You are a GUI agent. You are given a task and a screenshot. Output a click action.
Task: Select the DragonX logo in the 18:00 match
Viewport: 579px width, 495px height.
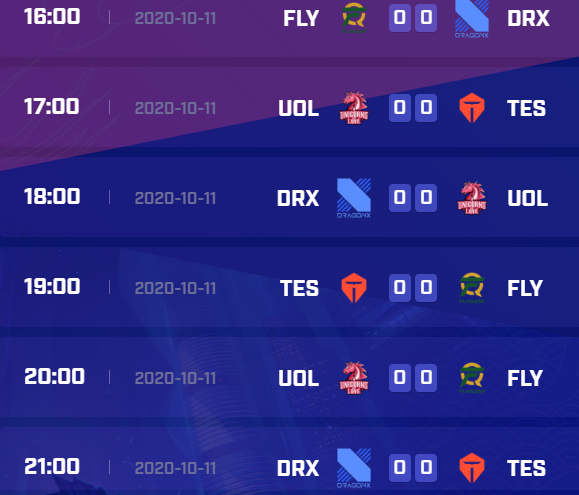(x=354, y=198)
